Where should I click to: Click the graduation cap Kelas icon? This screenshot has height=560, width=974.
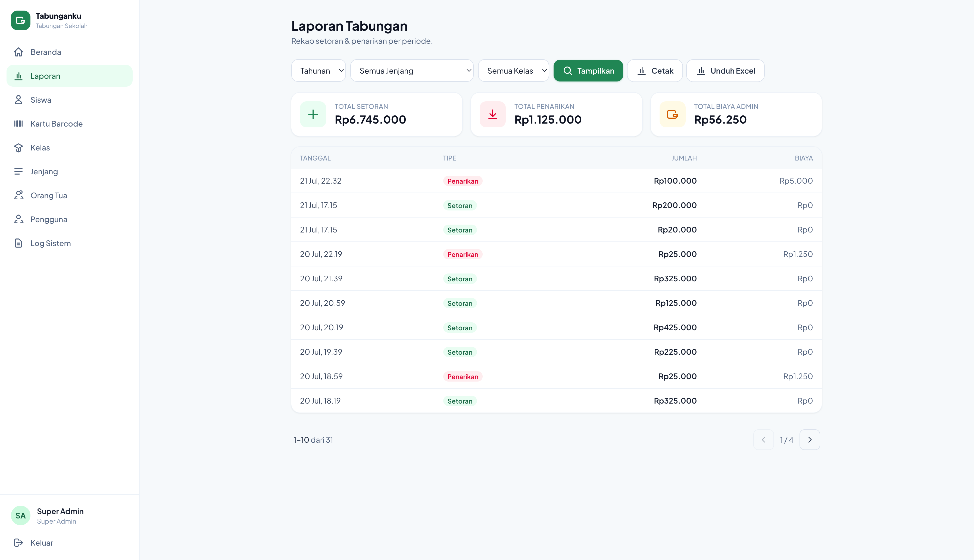point(18,148)
